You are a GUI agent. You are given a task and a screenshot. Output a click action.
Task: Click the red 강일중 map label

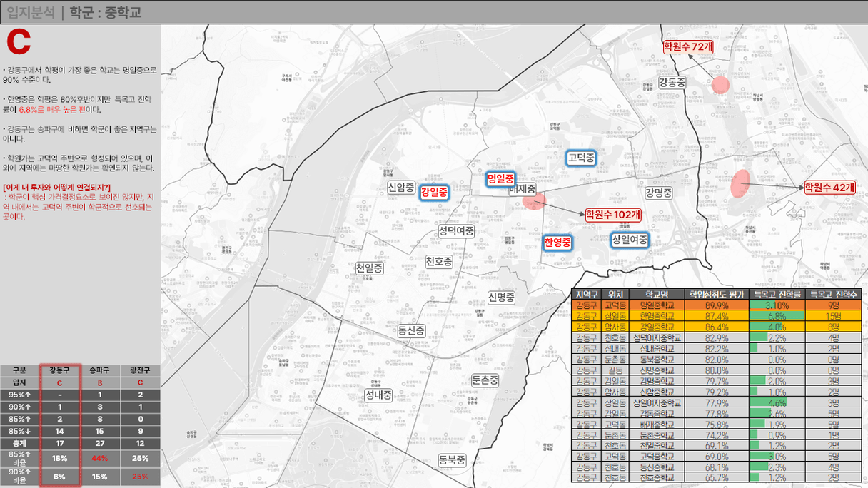click(434, 192)
